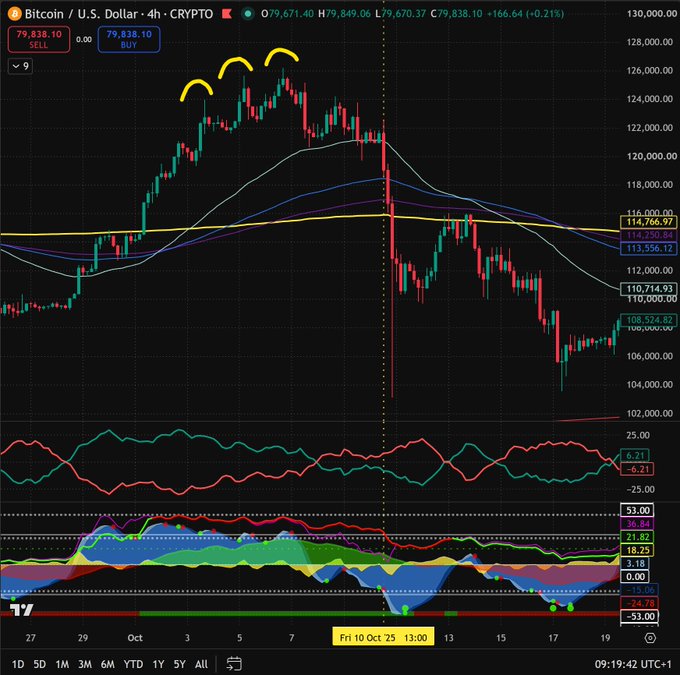The image size is (680, 675).
Task: Click the yellow 114,766.97 price label
Action: [649, 222]
